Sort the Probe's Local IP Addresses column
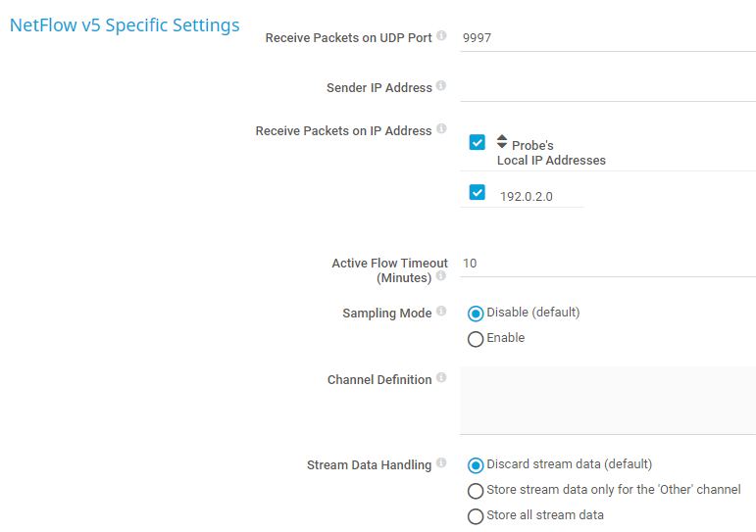Screen dimensions: 756x532 point(502,141)
